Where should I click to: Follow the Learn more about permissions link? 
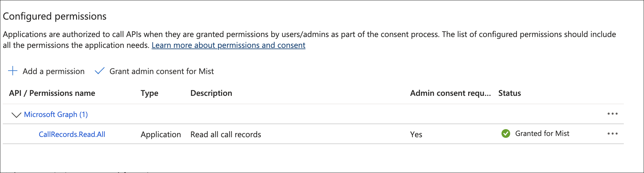228,45
